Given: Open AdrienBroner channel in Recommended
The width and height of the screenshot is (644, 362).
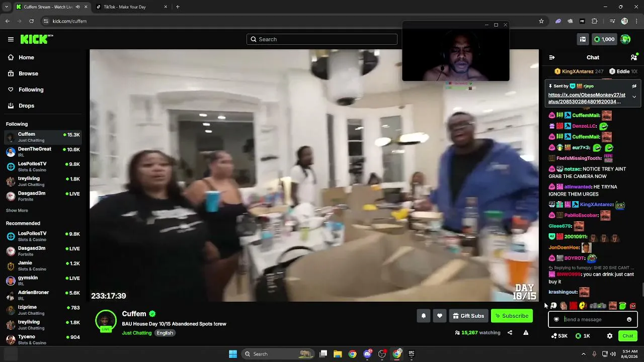Looking at the screenshot, I should pos(43,295).
